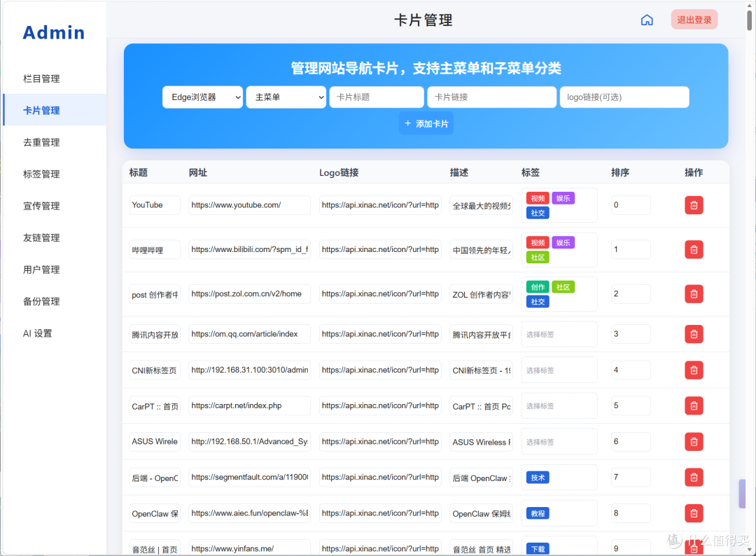The width and height of the screenshot is (756, 556).
Task: Open 友链管理 in the sidebar
Action: (55, 237)
